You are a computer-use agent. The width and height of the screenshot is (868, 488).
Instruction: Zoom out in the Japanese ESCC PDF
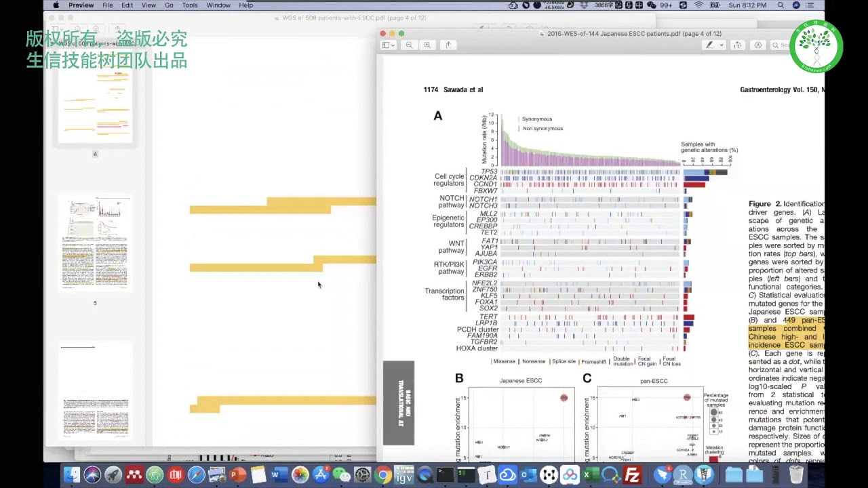(409, 45)
